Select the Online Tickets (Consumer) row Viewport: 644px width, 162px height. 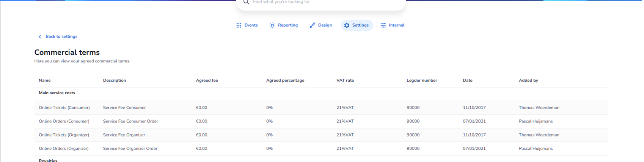point(64,108)
